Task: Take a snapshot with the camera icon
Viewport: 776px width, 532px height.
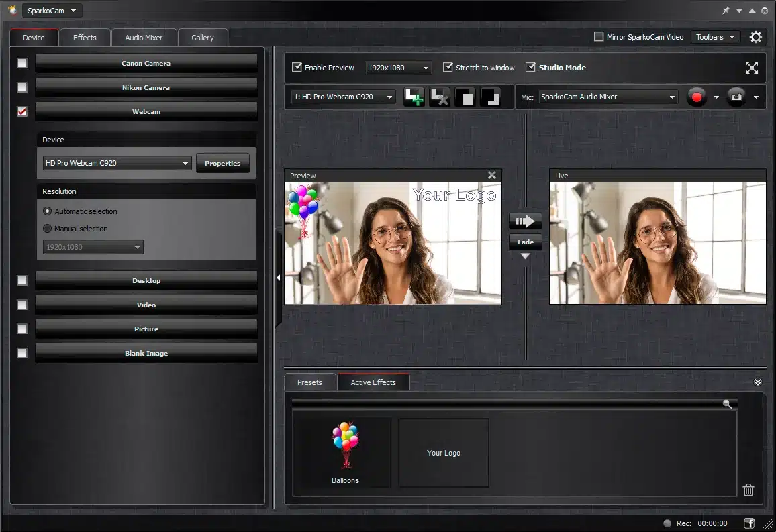Action: 736,97
